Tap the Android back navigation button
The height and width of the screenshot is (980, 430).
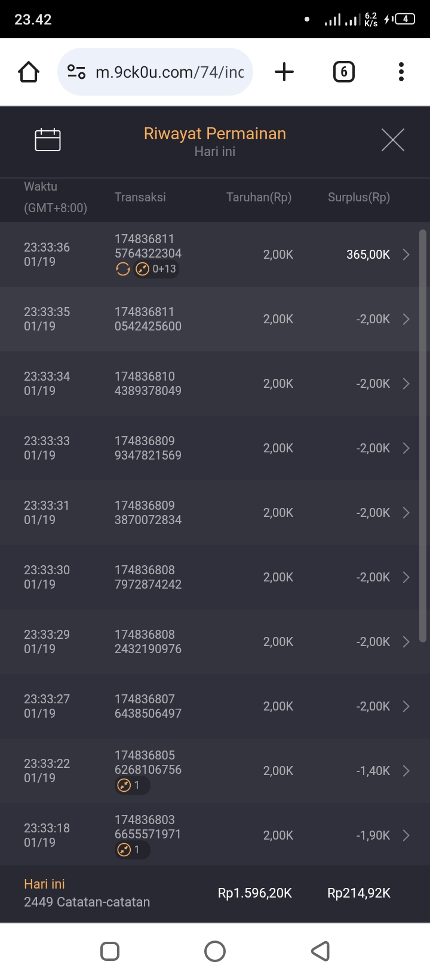pos(321,951)
